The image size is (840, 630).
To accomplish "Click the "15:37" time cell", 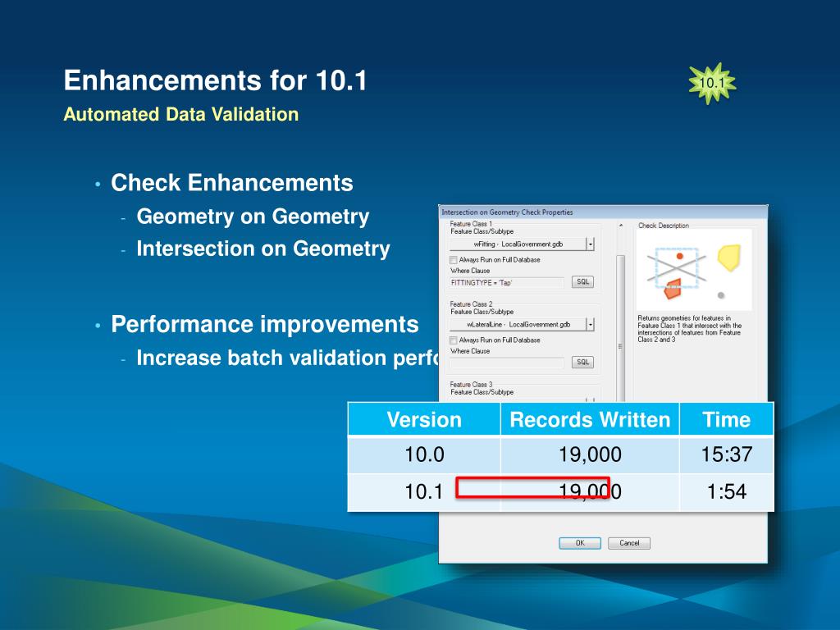I will click(727, 454).
